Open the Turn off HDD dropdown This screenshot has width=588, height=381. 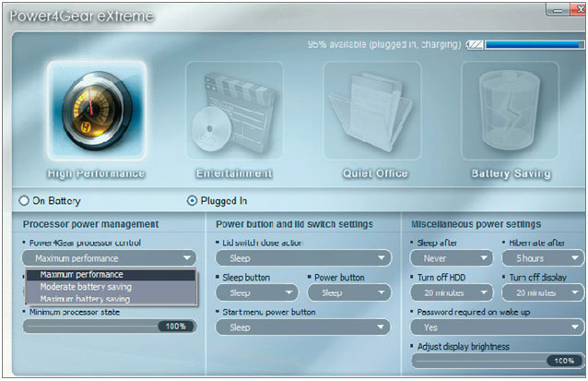pos(452,292)
